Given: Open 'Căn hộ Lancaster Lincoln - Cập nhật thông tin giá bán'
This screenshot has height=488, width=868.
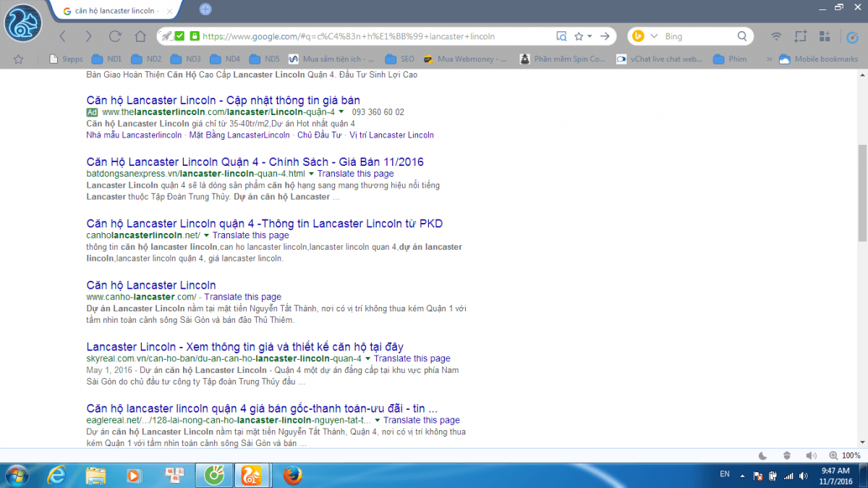Looking at the screenshot, I should 224,100.
